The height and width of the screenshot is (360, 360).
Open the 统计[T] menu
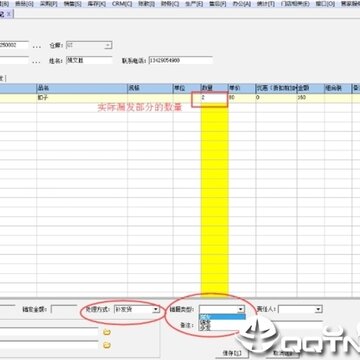click(266, 3)
